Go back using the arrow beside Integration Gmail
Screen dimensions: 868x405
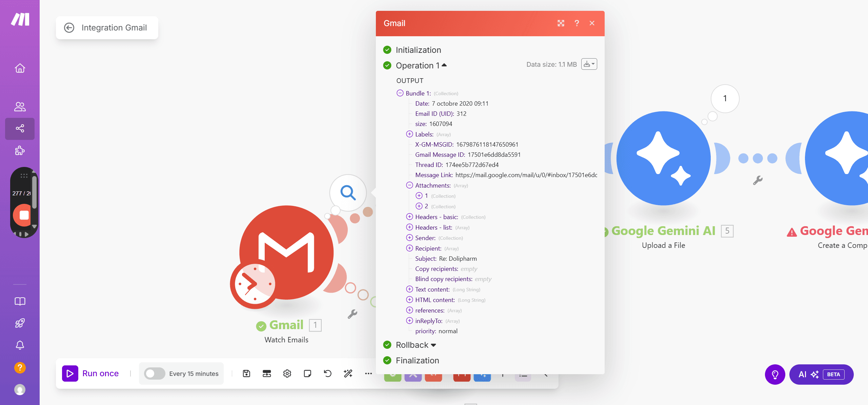[69, 28]
